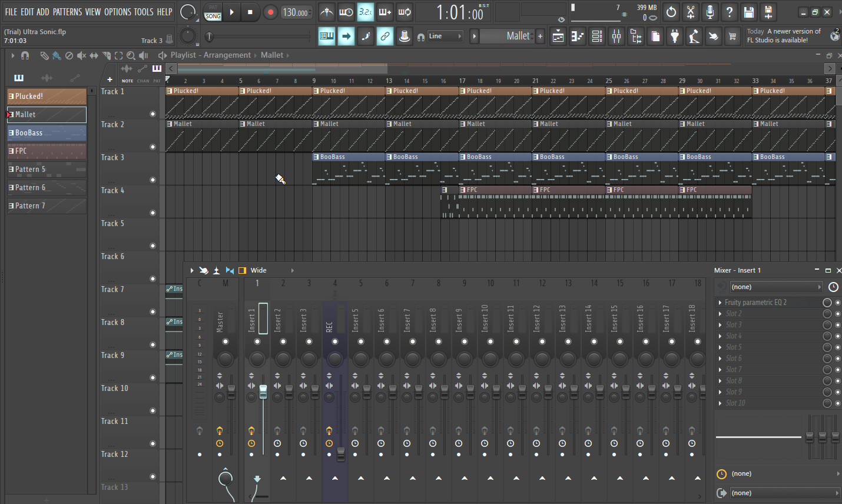
Task: Click the metronome icon in the toolbar
Action: (x=327, y=12)
